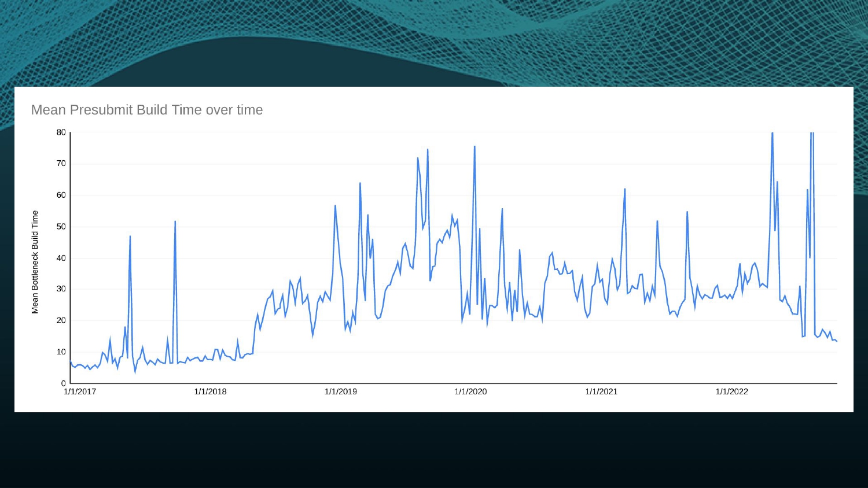Click the y-axis value 0
Screen dimensions: 868x488
click(64, 383)
